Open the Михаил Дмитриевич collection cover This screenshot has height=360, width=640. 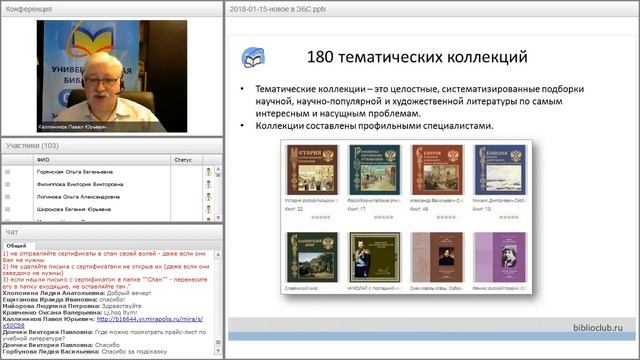(x=500, y=170)
